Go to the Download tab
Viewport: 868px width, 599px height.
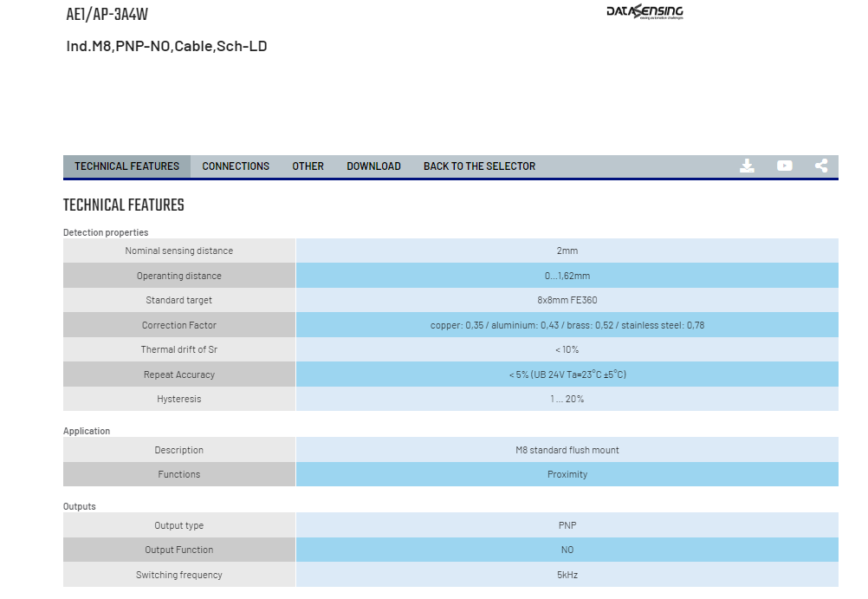pos(373,166)
